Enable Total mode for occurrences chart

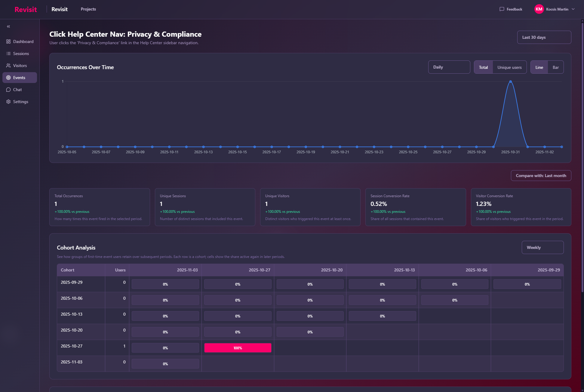(x=483, y=67)
